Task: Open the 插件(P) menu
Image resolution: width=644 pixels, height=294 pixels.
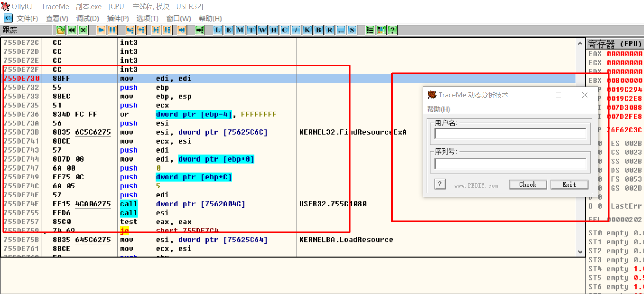Action: click(x=118, y=19)
